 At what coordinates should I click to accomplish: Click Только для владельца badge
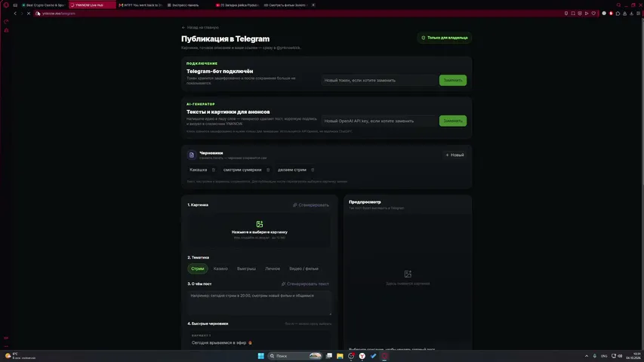tap(445, 38)
